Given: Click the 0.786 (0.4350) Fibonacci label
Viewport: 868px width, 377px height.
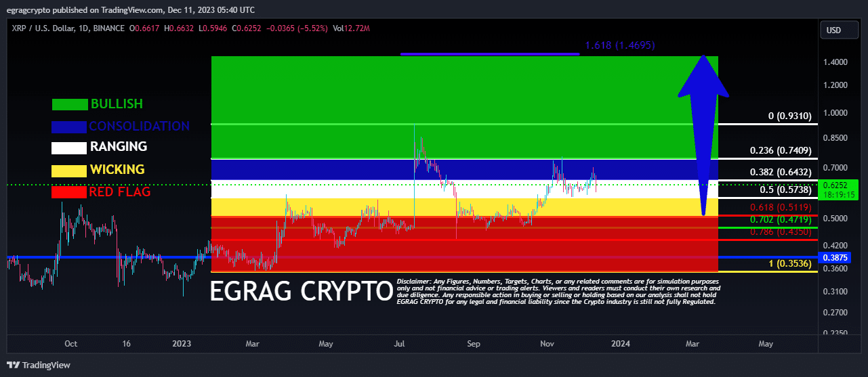Looking at the screenshot, I should [781, 231].
